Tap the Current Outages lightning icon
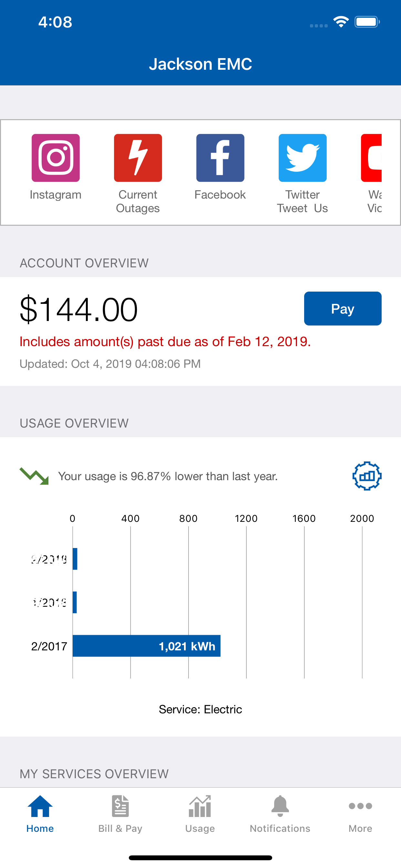The image size is (401, 868). pyautogui.click(x=138, y=158)
